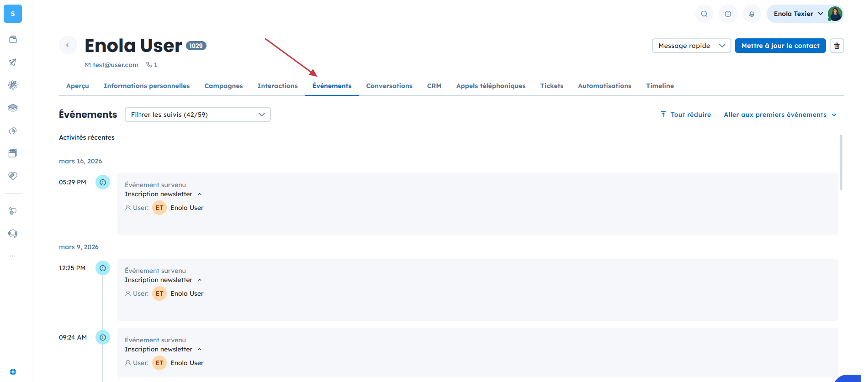Switch to the Aperçu tab

tap(78, 86)
